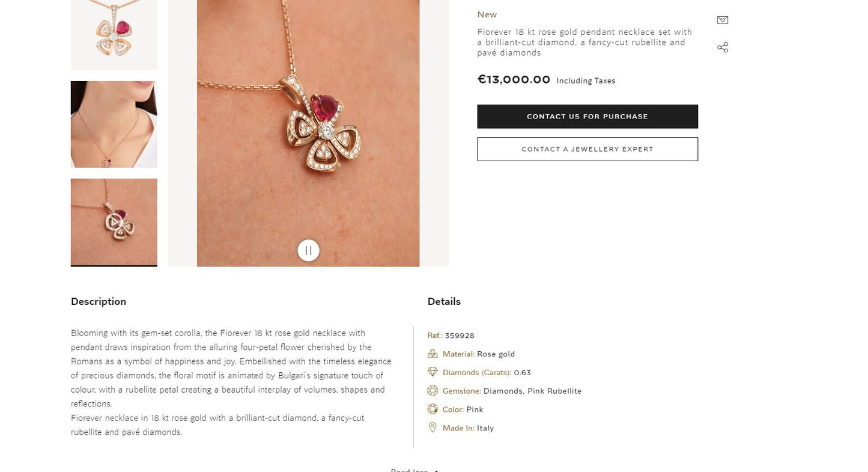Click the Fiorever product summary text
Image resolution: width=868 pixels, height=472 pixels.
[584, 42]
